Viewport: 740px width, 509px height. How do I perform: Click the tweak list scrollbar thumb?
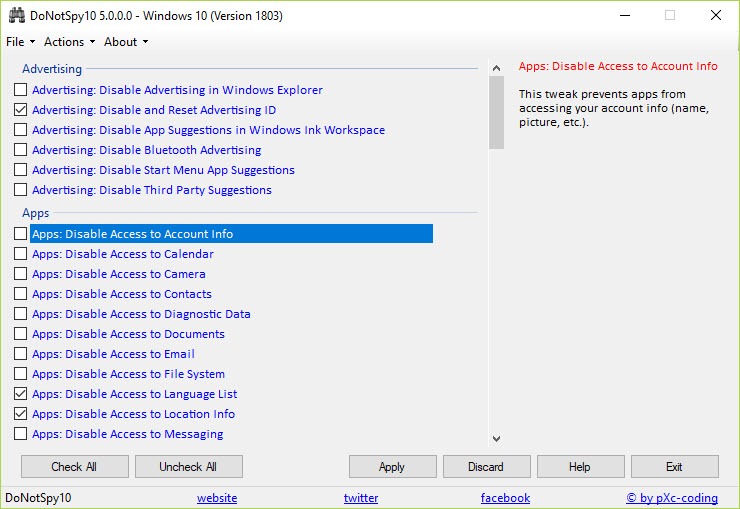pos(496,112)
